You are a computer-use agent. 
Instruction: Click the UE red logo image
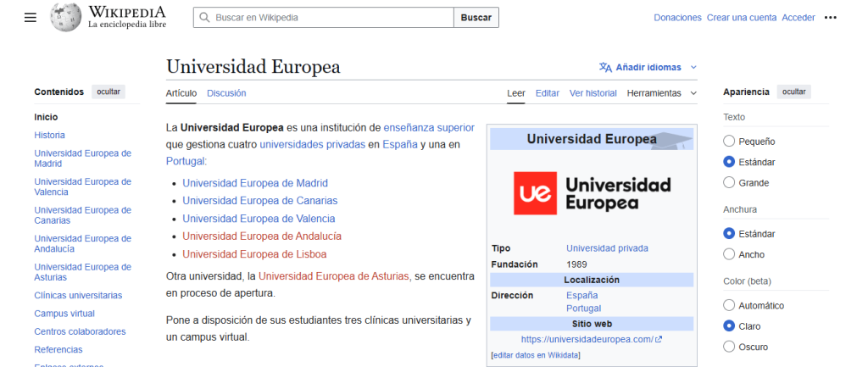click(x=535, y=193)
